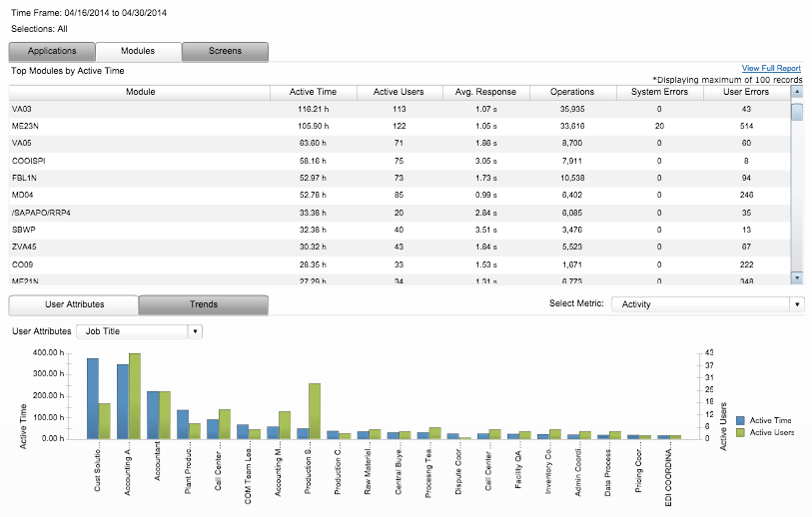The image size is (812, 517).
Task: Click the table scrollbar up arrow
Action: (796, 92)
